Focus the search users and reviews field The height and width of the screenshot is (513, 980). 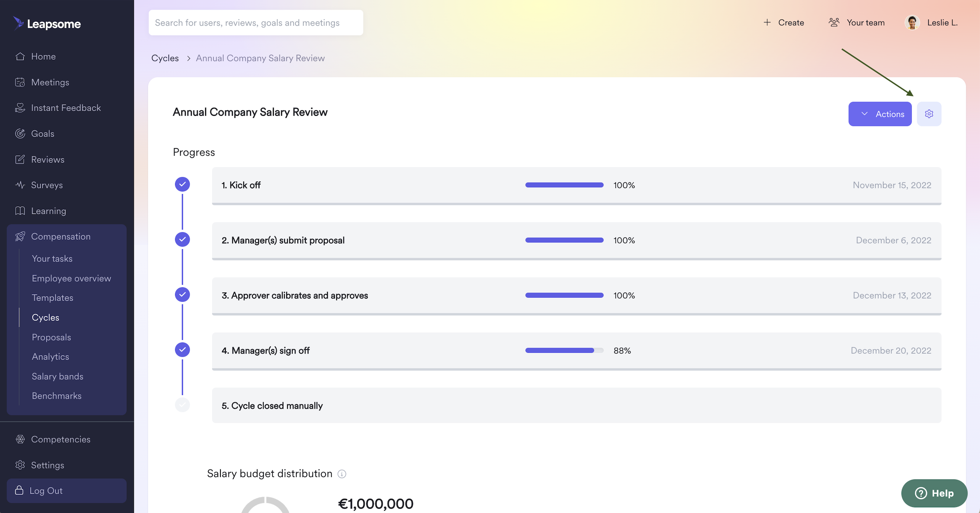point(255,23)
